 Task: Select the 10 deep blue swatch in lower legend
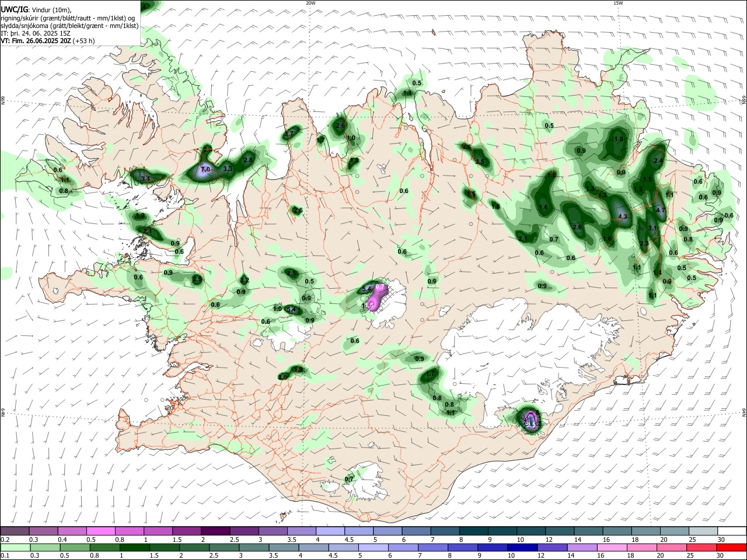click(522, 547)
